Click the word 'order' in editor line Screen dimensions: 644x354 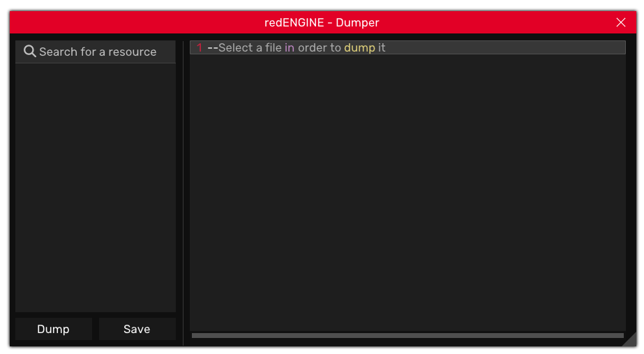pos(313,48)
